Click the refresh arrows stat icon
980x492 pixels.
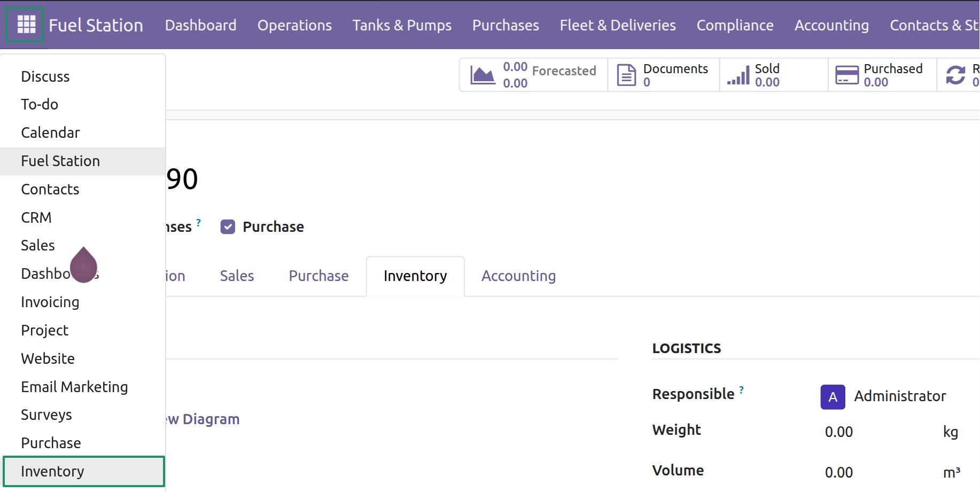(x=955, y=75)
